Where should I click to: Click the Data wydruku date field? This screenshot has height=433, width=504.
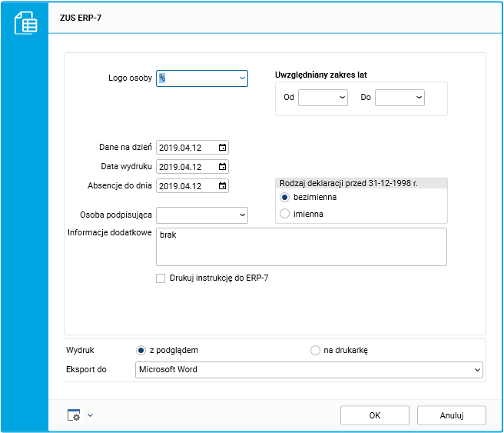coord(192,167)
